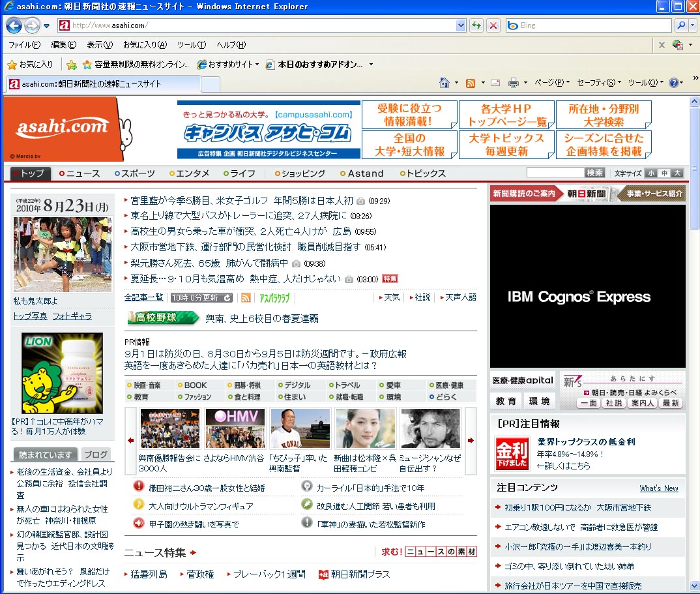Image resolution: width=700 pixels, height=594 pixels.
Task: Click the 朝日新聞プラス red icon
Action: click(x=323, y=575)
